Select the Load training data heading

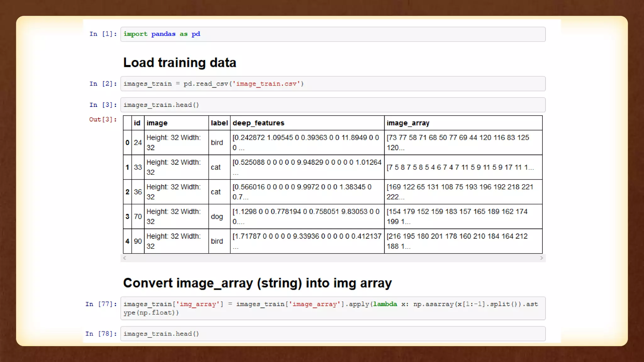(x=180, y=63)
